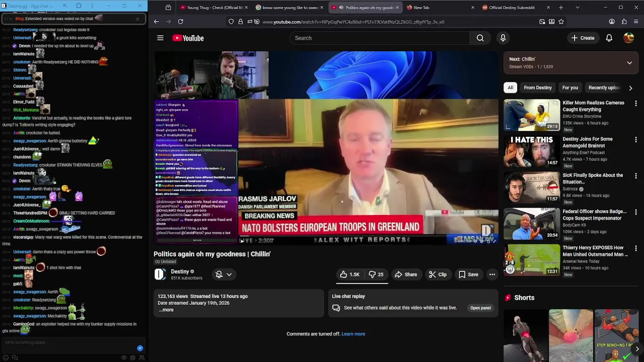Bookmark this page with the star icon
The image size is (644, 362).
[x=561, y=22]
